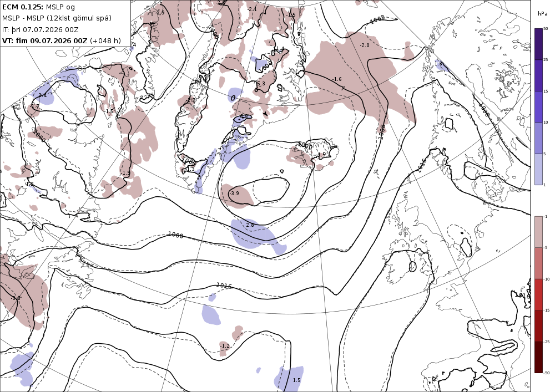The image size is (555, 392).
Task: Choose the 10–15 hPa purple legend swatch
Action: pyautogui.click(x=538, y=107)
